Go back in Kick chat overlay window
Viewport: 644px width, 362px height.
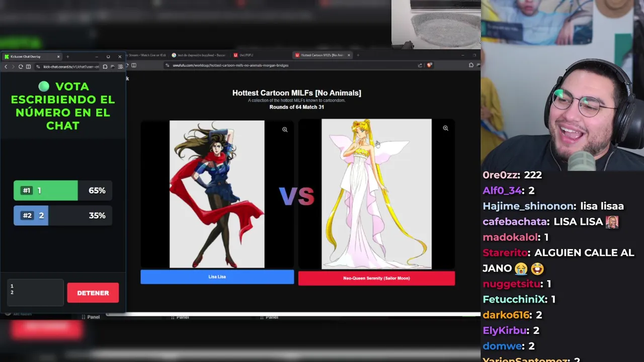6,66
